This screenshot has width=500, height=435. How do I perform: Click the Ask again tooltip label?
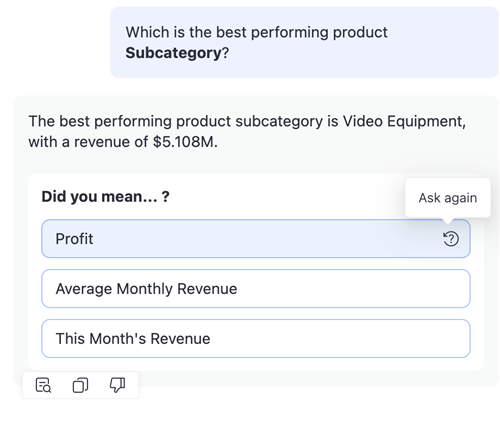pos(448,198)
